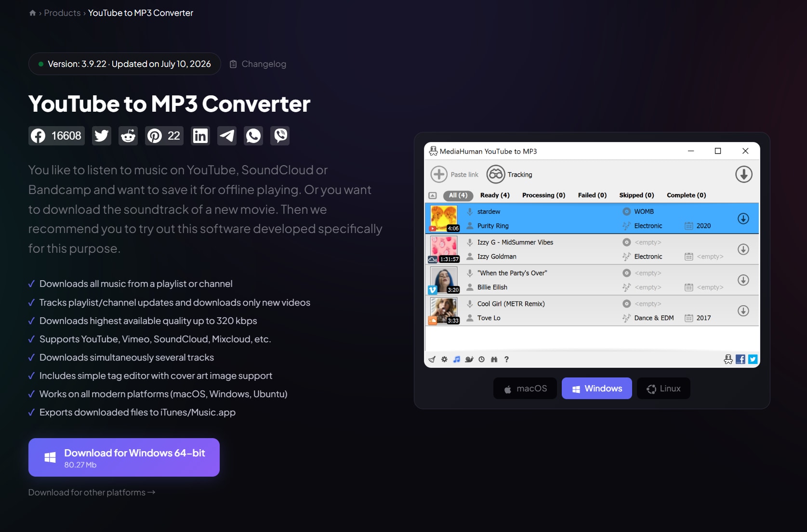
Task: Click the stardew title text
Action: [489, 212]
